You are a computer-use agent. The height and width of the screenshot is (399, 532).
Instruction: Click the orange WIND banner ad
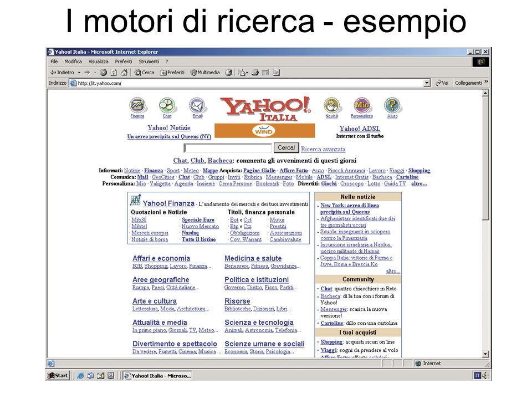[x=265, y=131]
